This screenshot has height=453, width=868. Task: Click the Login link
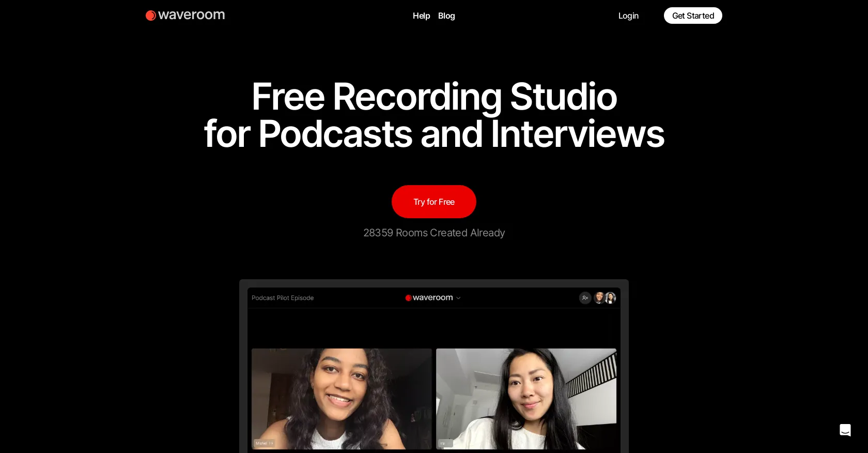pyautogui.click(x=628, y=16)
